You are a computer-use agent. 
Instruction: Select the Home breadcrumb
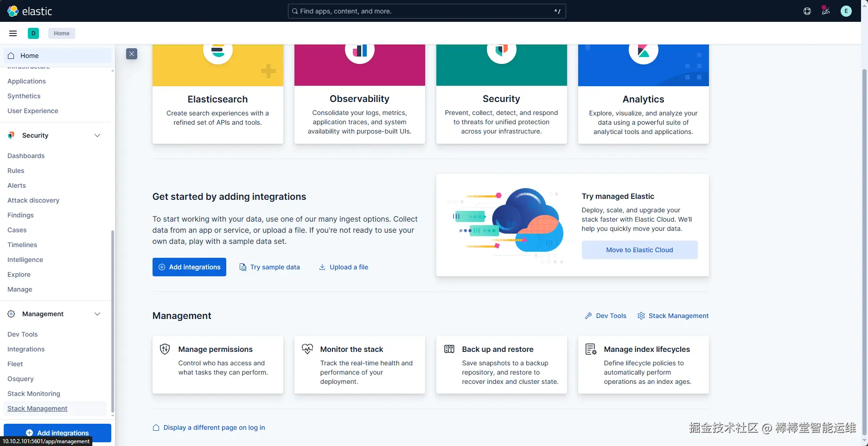click(62, 33)
